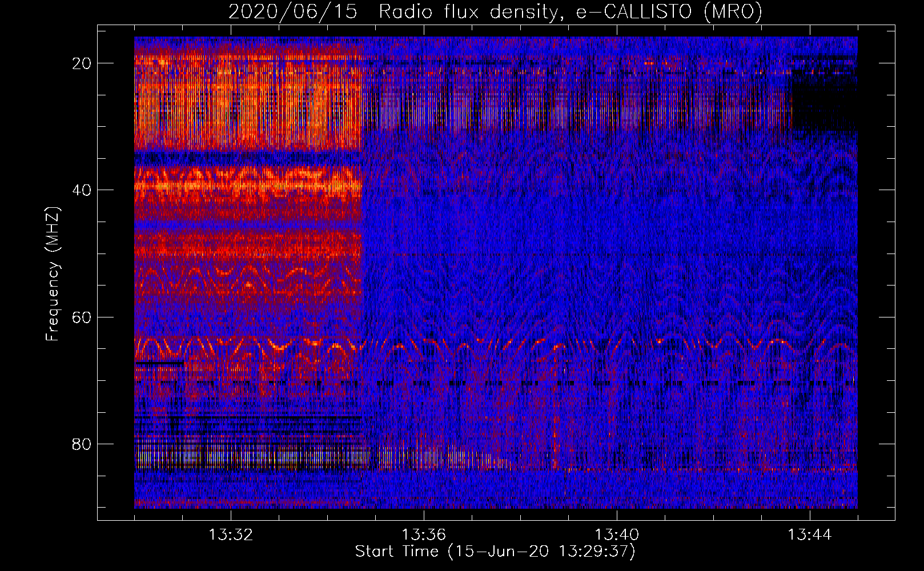
Task: Click the time tick label 13:44
Action: click(810, 534)
